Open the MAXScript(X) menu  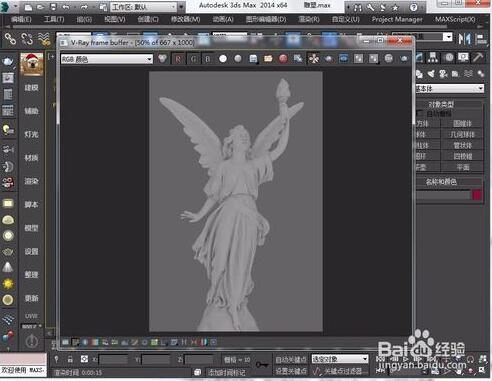pos(455,19)
